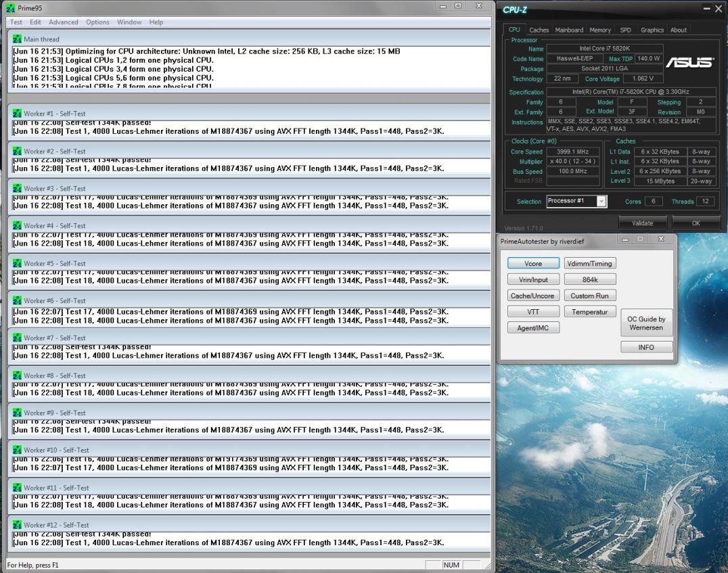Image resolution: width=728 pixels, height=573 pixels.
Task: Open the Window menu in Prime95
Action: tap(129, 22)
